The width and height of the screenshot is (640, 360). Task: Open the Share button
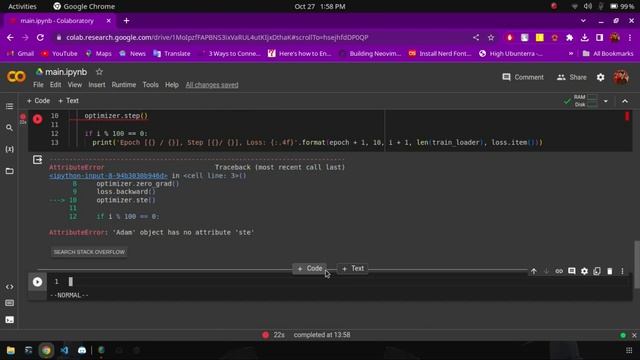[571, 77]
